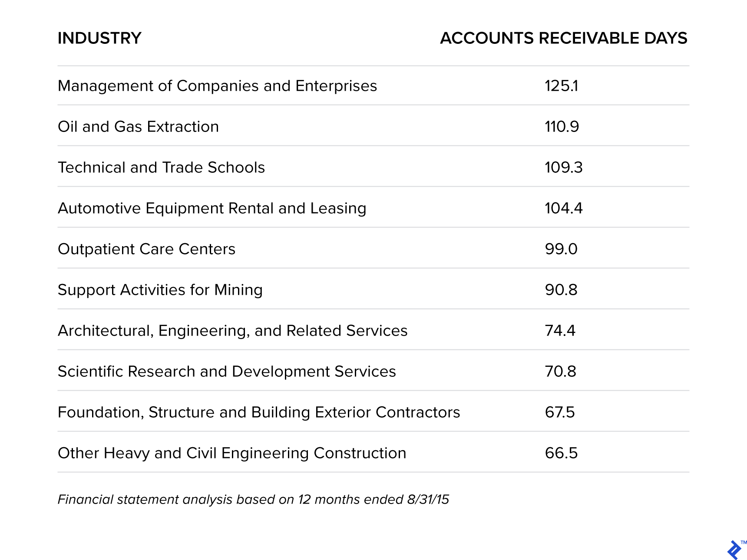Select Automotive Equipment Rental and Leasing
Image resolution: width=747 pixels, height=560 pixels.
tap(212, 208)
